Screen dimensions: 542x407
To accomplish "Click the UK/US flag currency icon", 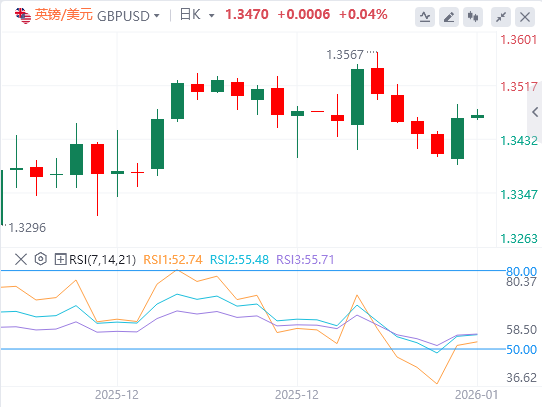I will (23, 16).
